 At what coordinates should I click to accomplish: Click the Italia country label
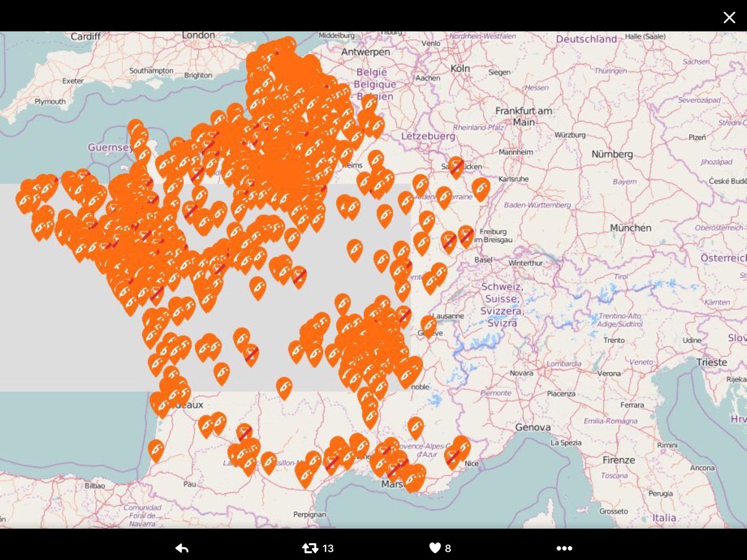click(x=664, y=518)
